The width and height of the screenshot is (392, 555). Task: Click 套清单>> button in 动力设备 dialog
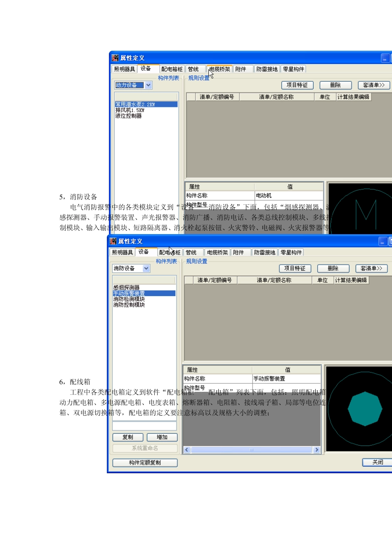point(374,85)
